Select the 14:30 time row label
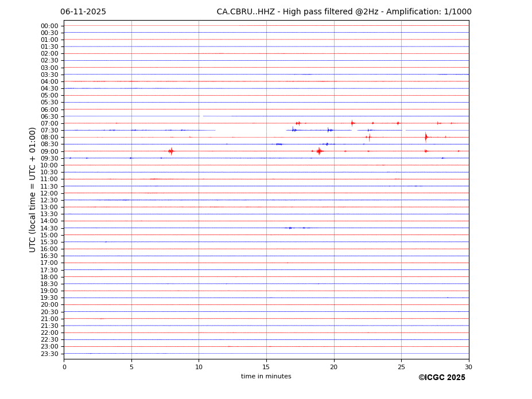Image resolution: width=532 pixels, height=399 pixels. point(49,228)
